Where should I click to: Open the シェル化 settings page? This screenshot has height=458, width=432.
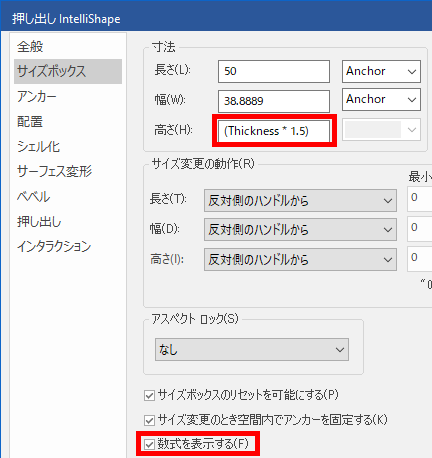click(x=38, y=147)
